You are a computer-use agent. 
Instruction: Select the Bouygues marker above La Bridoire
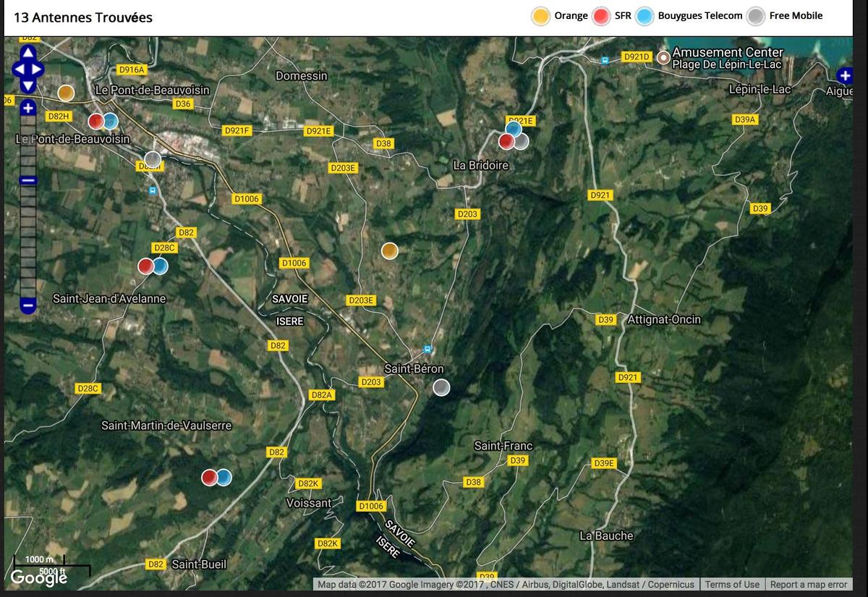tap(514, 130)
